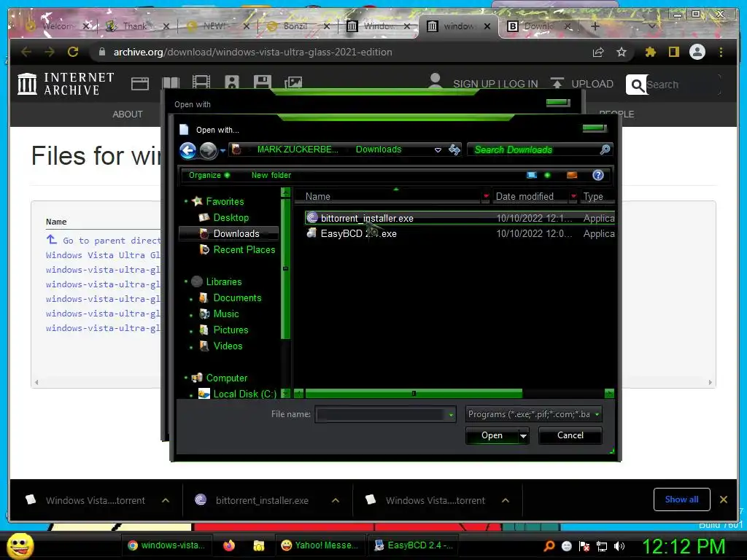Change view using the views icon
This screenshot has height=560, width=747.
532,175
